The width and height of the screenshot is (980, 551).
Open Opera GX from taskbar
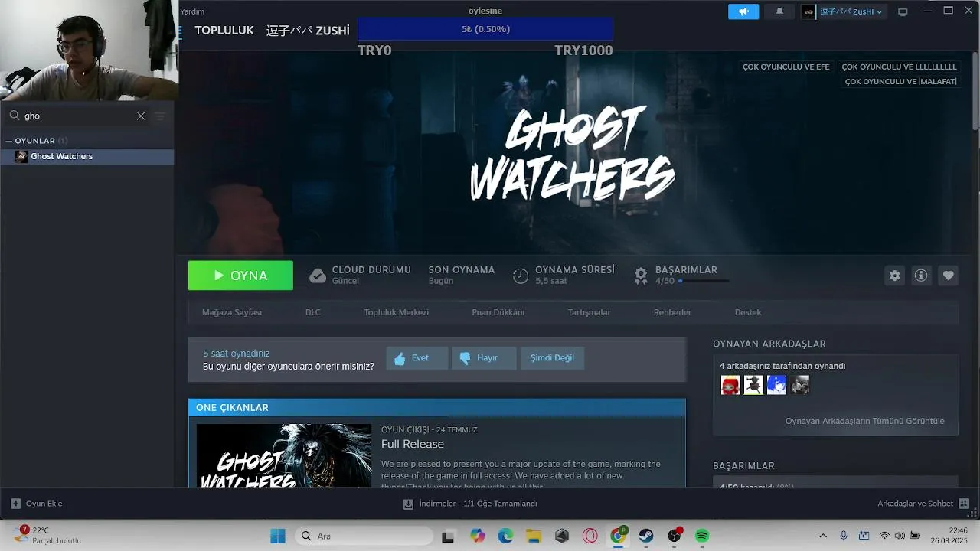pyautogui.click(x=590, y=536)
